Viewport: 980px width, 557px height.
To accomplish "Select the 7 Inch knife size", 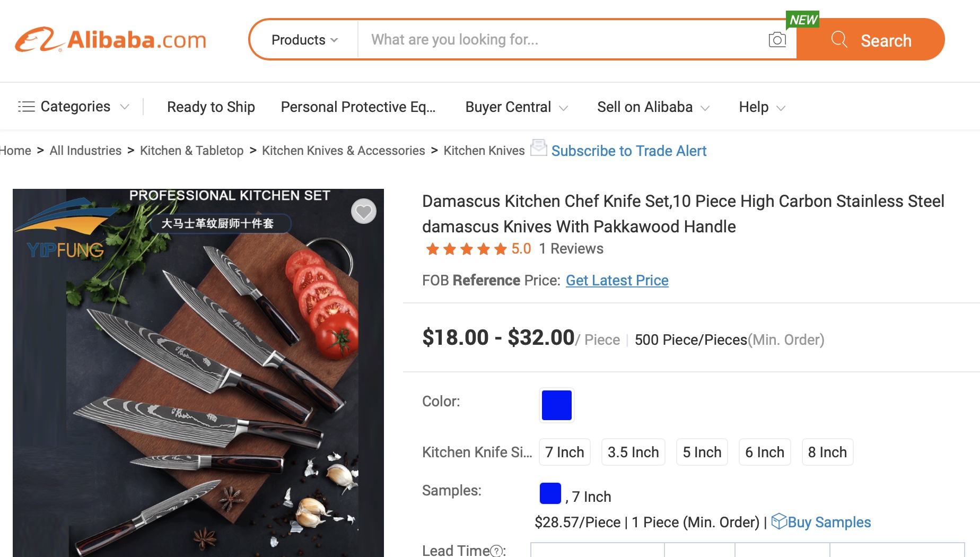I will (x=564, y=452).
